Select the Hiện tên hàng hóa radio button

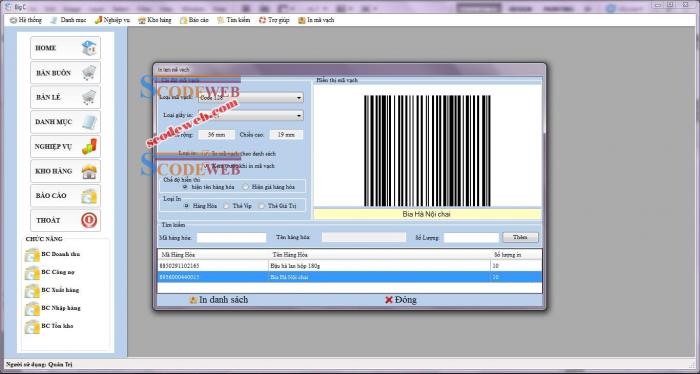click(x=185, y=187)
